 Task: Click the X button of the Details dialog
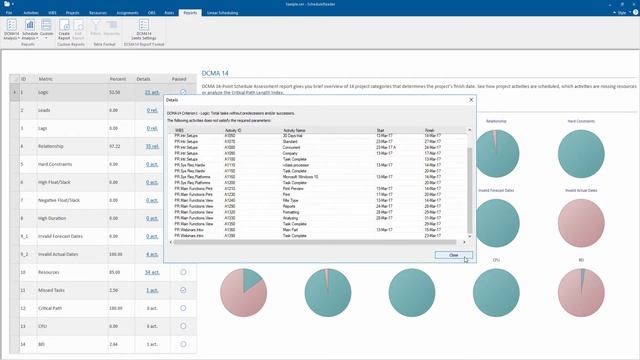click(471, 100)
